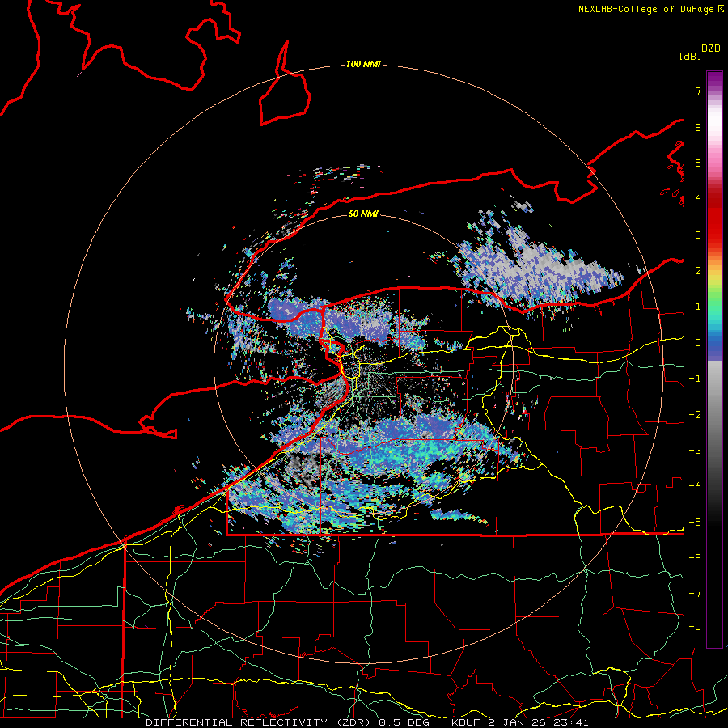The height and width of the screenshot is (728, 728).
Task: Click the 23:41 timestamp in caption
Action: click(x=570, y=722)
